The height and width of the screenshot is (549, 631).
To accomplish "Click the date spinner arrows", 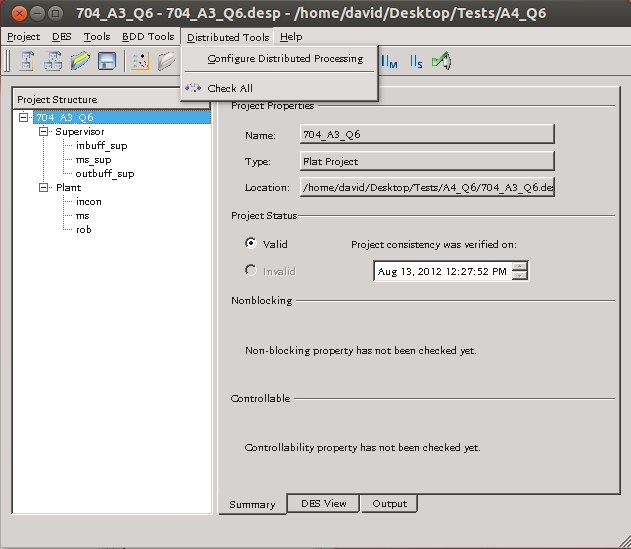I will pos(519,271).
